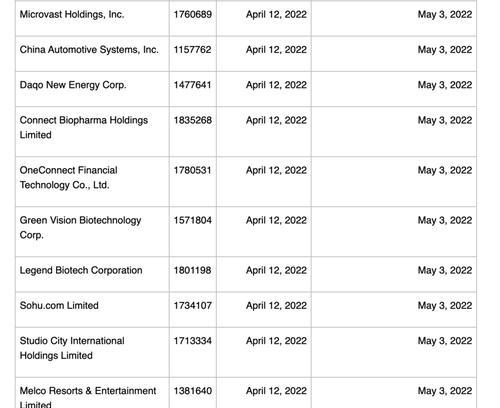The width and height of the screenshot is (500, 408).
Task: Select Legend Biotech Corporation name
Action: 81,270
